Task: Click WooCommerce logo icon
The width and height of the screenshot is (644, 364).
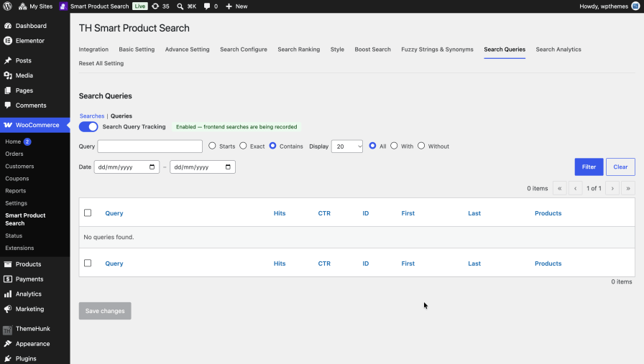Action: pos(8,125)
